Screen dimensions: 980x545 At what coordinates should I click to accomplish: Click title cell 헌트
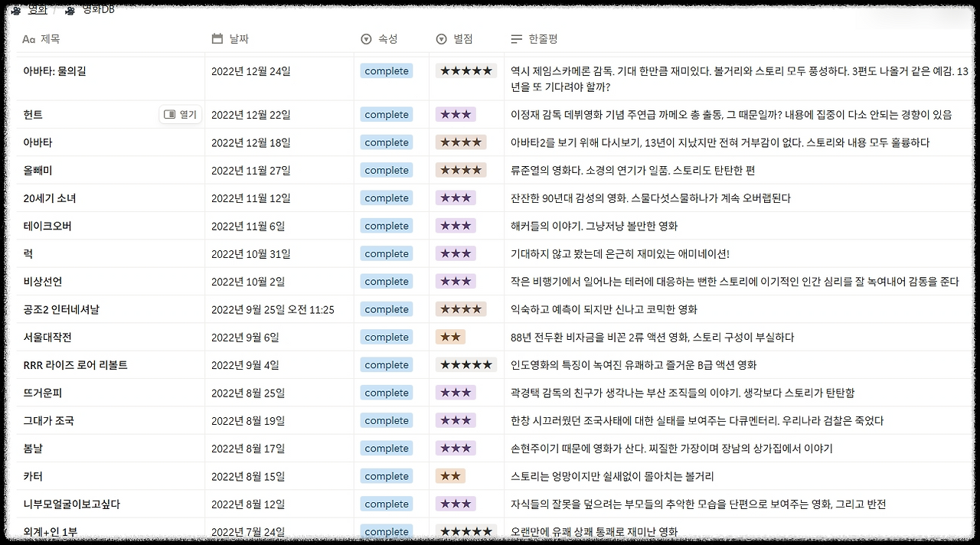pyautogui.click(x=33, y=115)
